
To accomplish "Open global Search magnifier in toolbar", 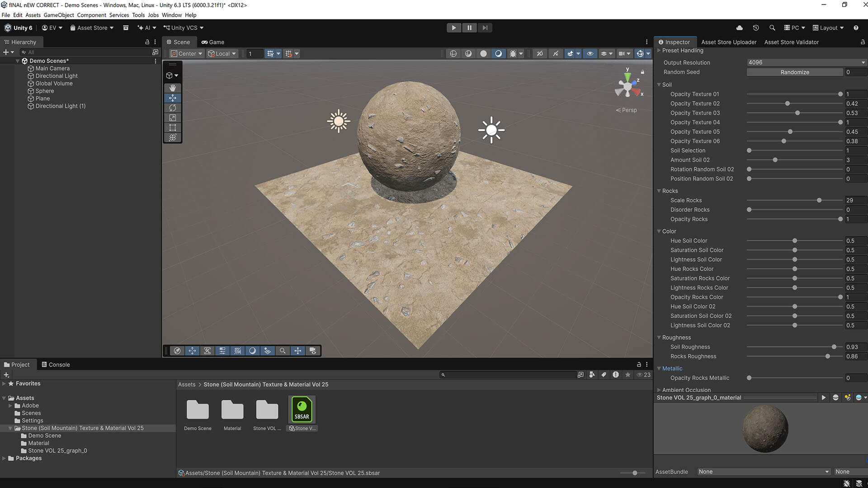I will click(x=772, y=28).
